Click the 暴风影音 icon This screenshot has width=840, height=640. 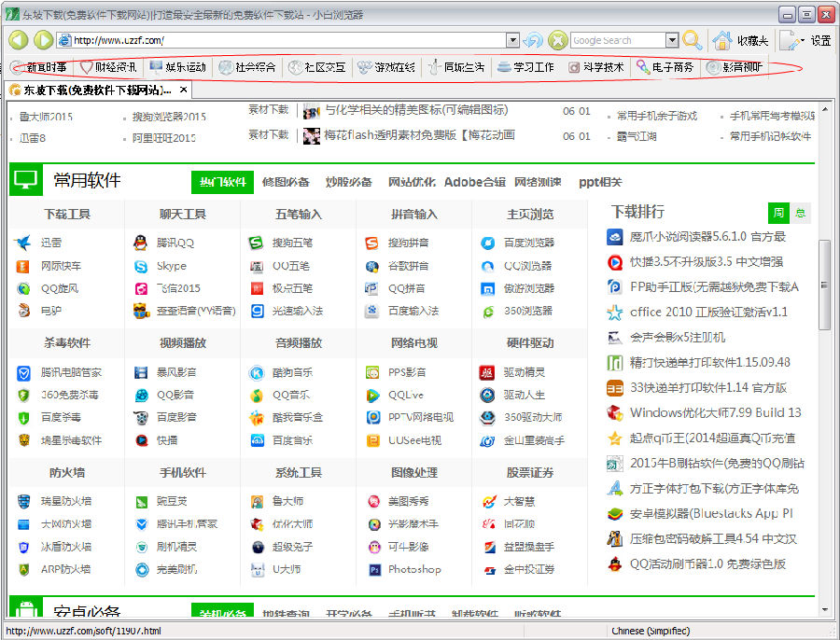click(141, 373)
